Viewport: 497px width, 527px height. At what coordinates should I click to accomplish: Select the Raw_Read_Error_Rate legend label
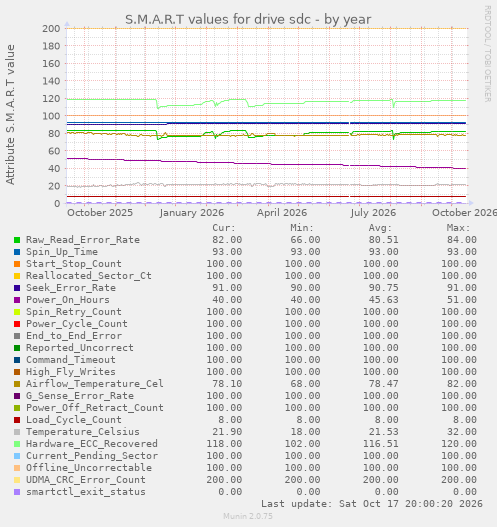click(x=83, y=240)
